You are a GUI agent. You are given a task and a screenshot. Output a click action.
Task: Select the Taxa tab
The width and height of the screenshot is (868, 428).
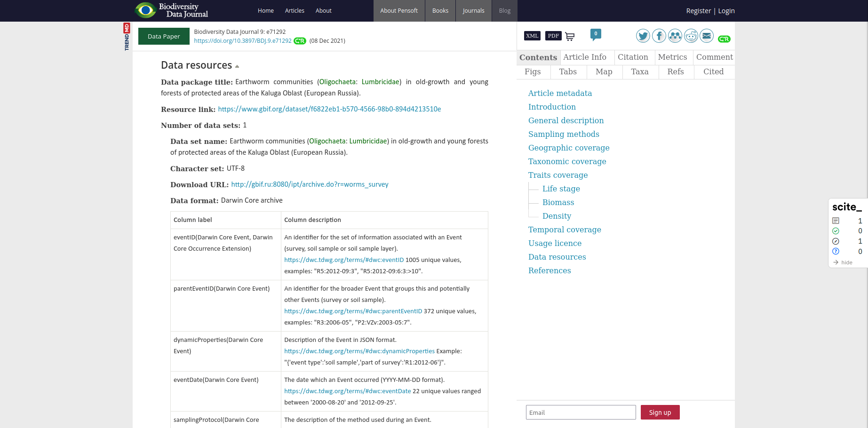tap(639, 71)
